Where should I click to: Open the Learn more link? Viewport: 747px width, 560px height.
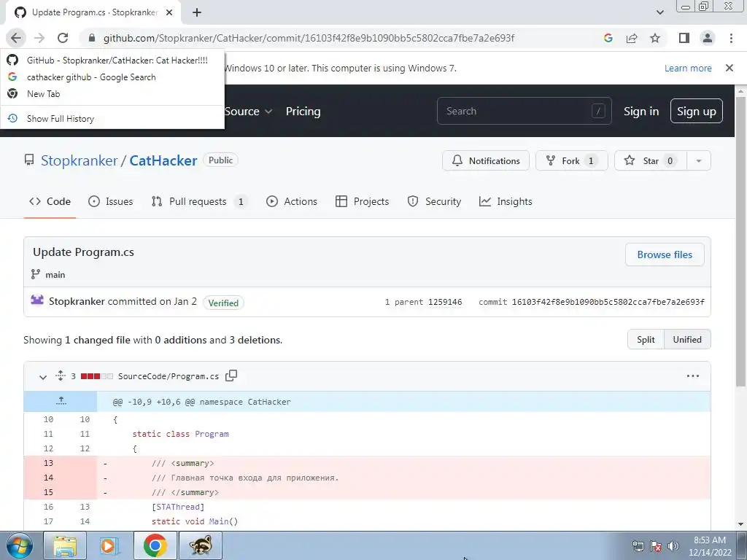click(x=688, y=68)
